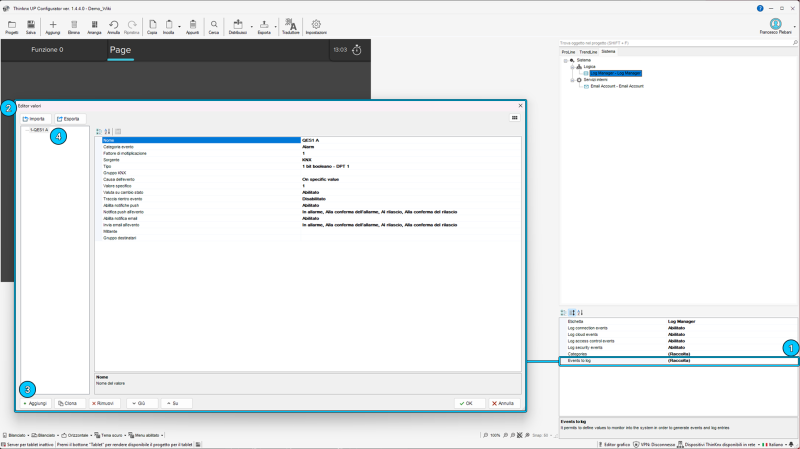Viewport: 800px width, 449px height.
Task: Switch to the TrendLine tab
Action: (x=588, y=52)
